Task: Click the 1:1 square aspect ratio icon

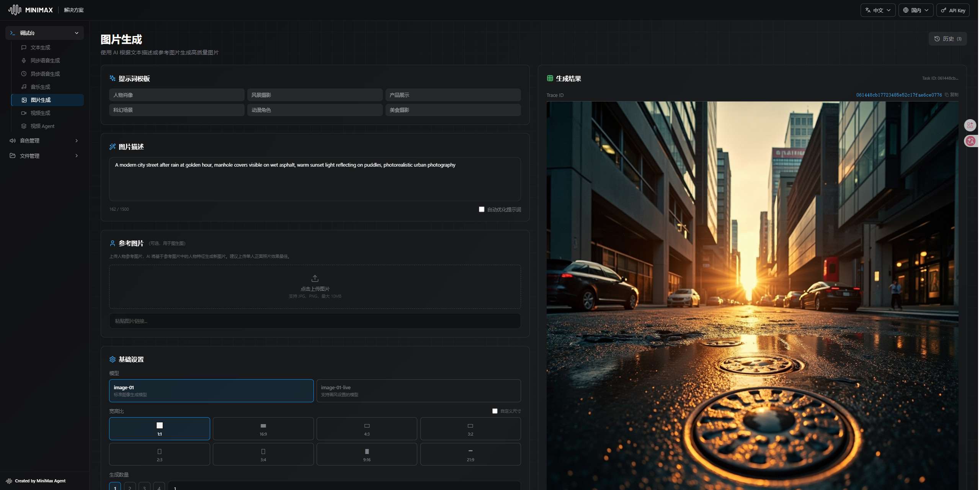Action: coord(160,425)
